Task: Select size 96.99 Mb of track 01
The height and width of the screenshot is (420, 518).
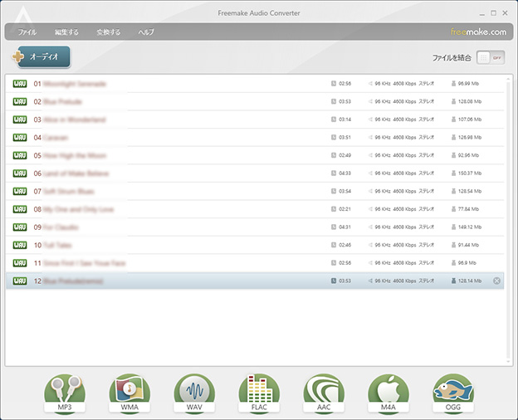Action: pos(468,84)
